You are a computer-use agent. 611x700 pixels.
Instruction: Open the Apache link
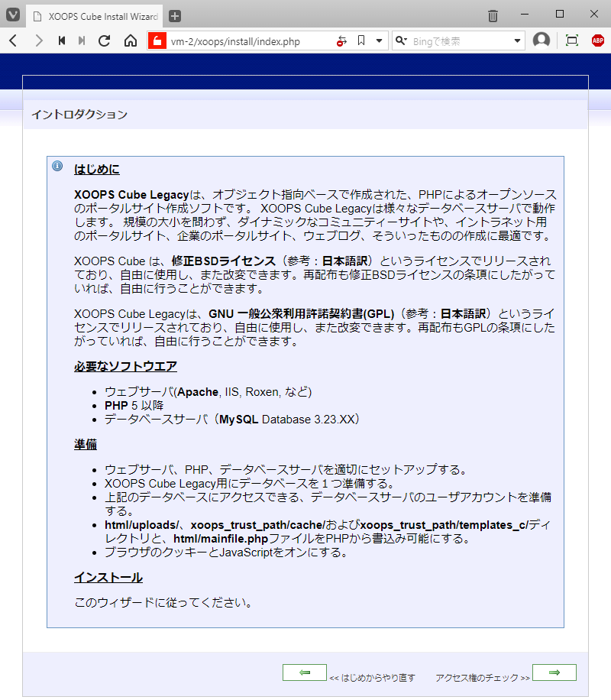point(198,392)
